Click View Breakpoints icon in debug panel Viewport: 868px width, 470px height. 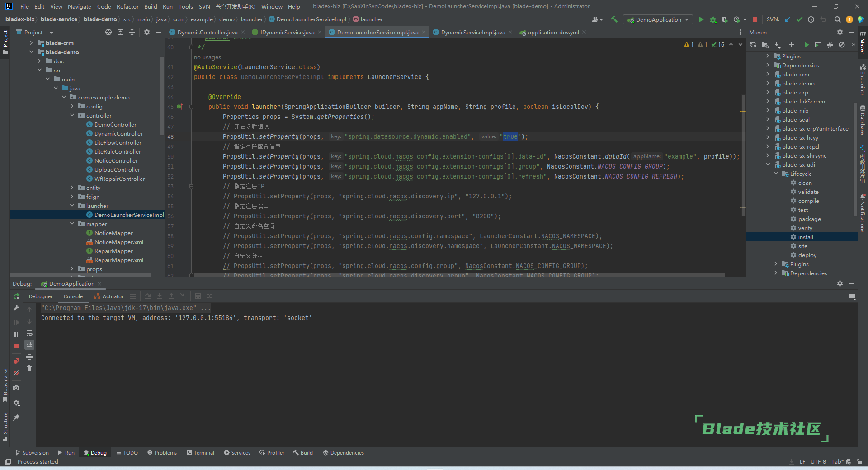pos(16,361)
